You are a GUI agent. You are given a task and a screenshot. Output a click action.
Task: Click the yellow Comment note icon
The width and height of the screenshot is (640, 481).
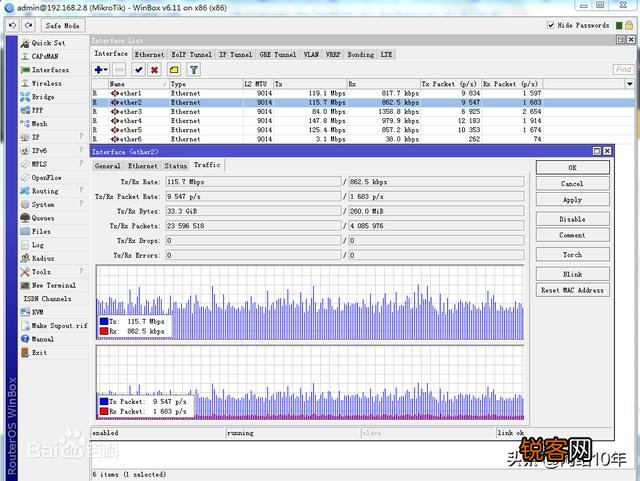(174, 70)
